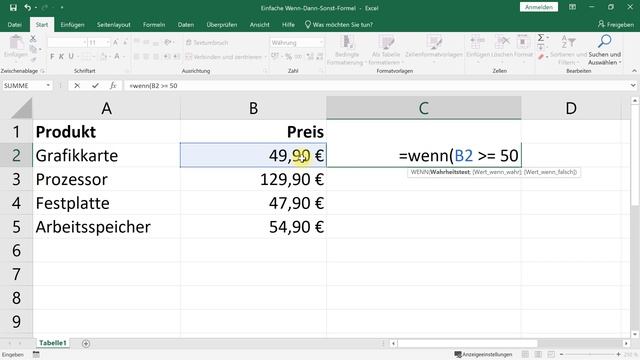Click the formula bar input text
Viewport: 640px width, 360px height.
[153, 85]
